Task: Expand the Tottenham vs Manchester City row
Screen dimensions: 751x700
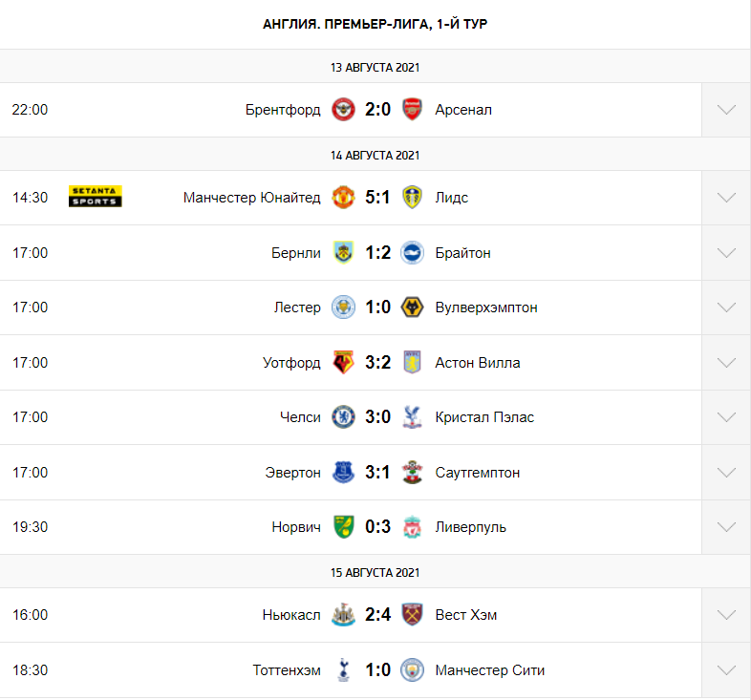Action: 726,670
